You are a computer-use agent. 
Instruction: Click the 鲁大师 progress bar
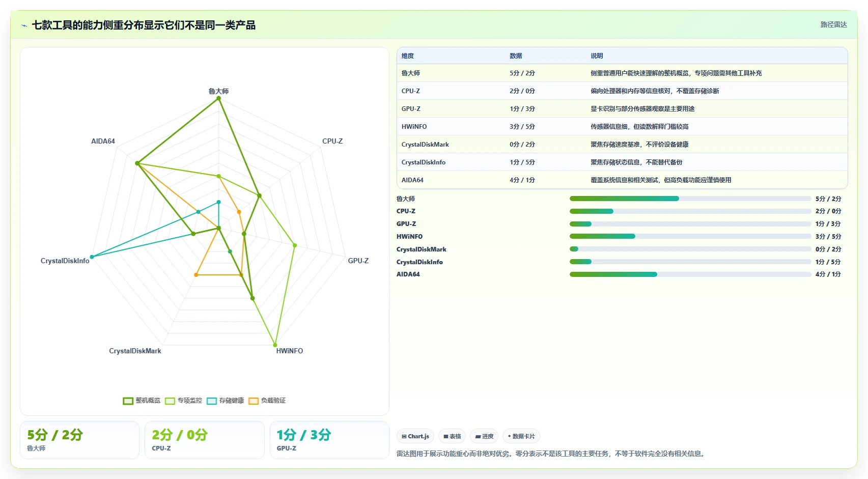pos(690,199)
